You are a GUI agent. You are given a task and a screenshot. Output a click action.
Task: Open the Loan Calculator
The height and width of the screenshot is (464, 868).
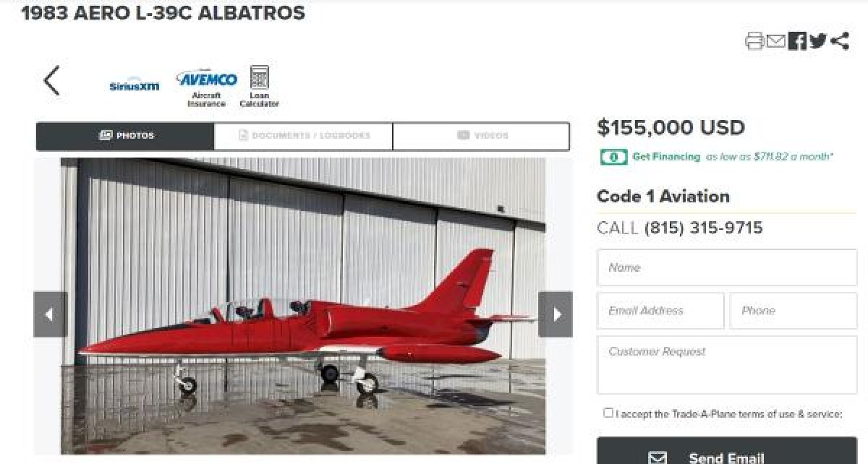pyautogui.click(x=259, y=87)
